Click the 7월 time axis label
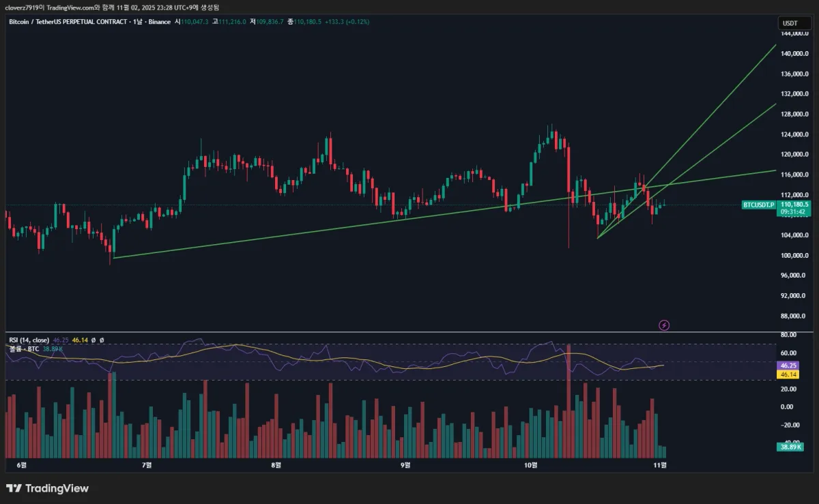 pos(147,465)
